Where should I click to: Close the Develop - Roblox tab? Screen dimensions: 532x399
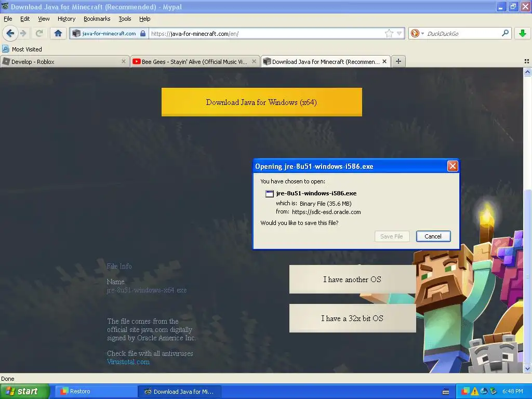coord(124,61)
